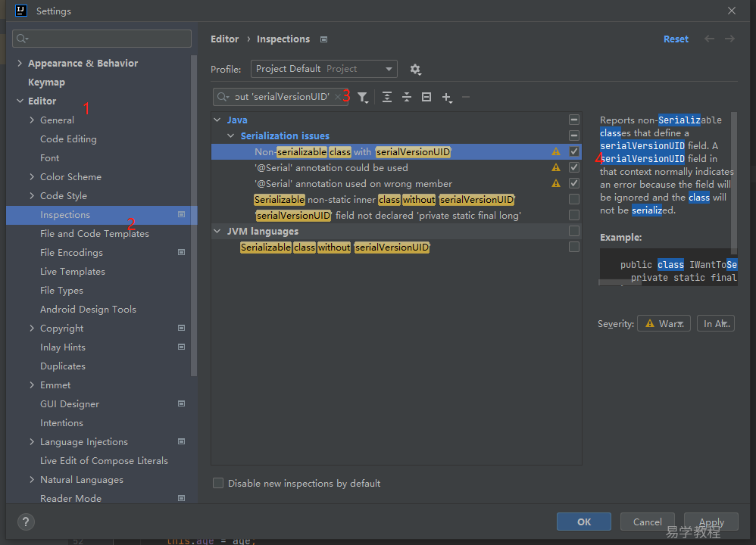Click the Apply button
Image resolution: width=756 pixels, height=545 pixels.
pyautogui.click(x=711, y=522)
